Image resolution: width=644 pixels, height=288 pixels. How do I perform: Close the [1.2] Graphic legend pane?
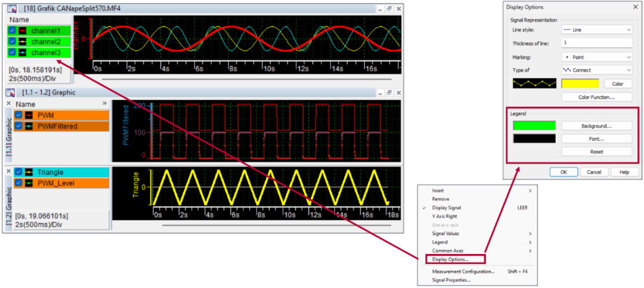pyautogui.click(x=8, y=172)
